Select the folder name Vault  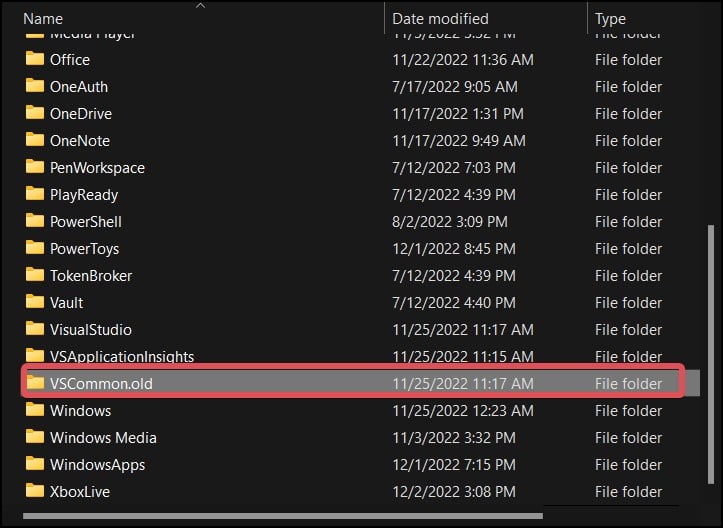pyautogui.click(x=66, y=303)
